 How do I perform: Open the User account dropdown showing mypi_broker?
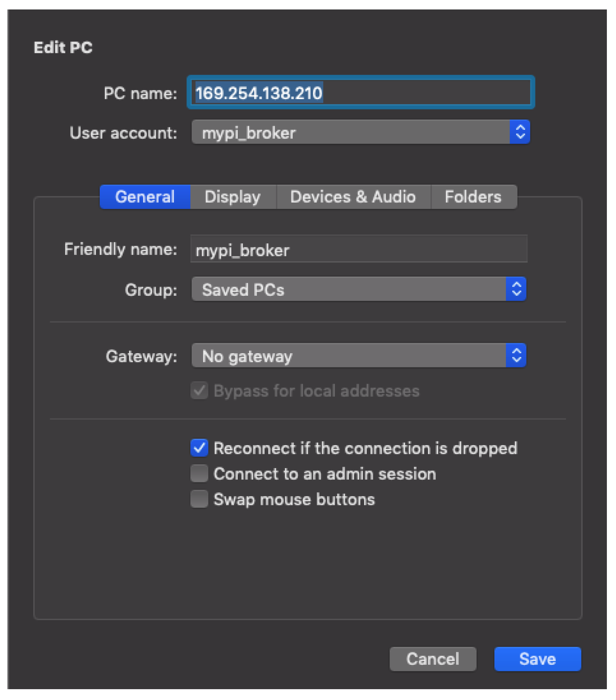(350, 132)
